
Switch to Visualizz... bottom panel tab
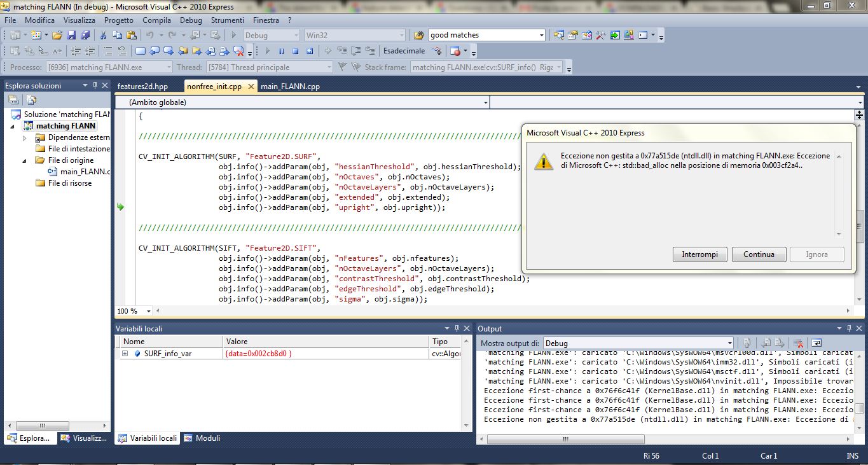pos(85,438)
